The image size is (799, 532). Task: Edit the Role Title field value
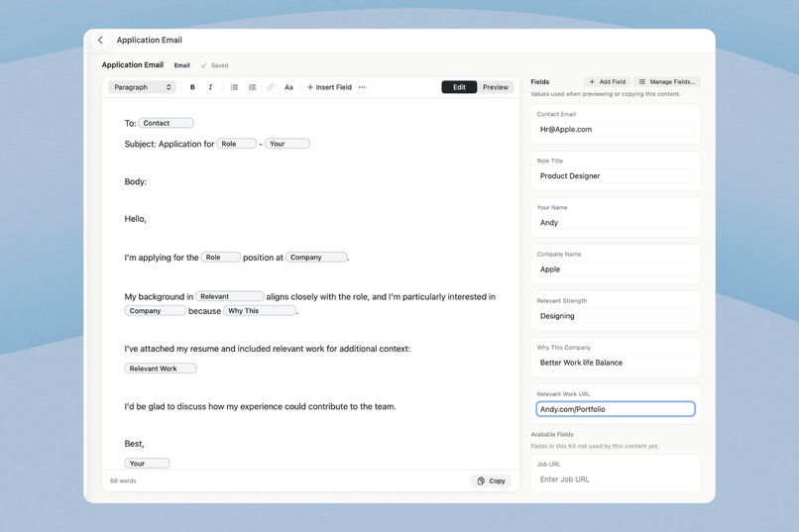click(616, 176)
